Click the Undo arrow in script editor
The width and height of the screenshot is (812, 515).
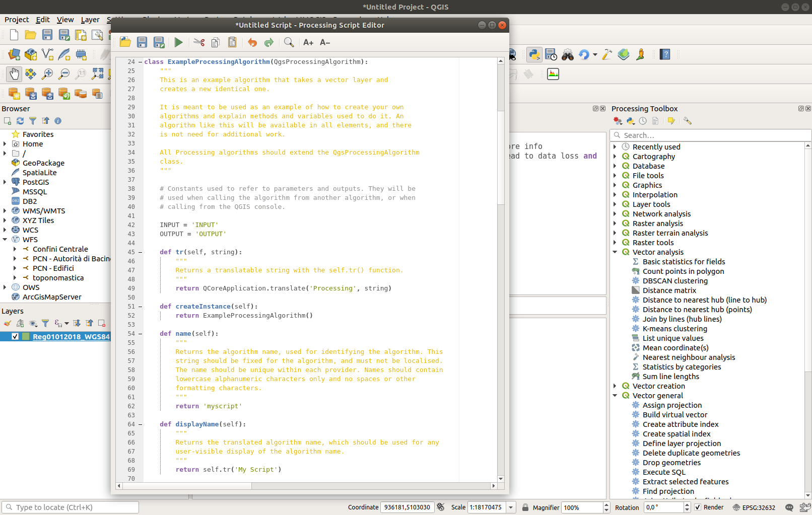252,42
